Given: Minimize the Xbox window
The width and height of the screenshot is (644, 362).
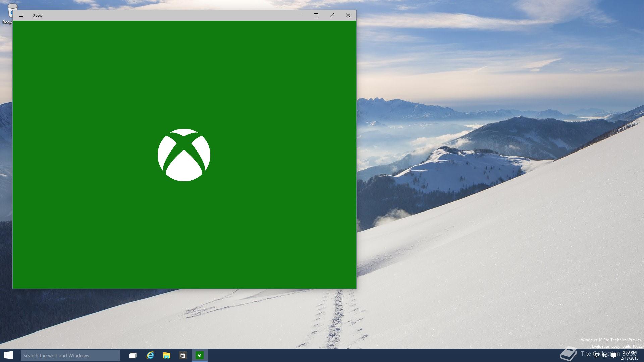Looking at the screenshot, I should coord(300,15).
